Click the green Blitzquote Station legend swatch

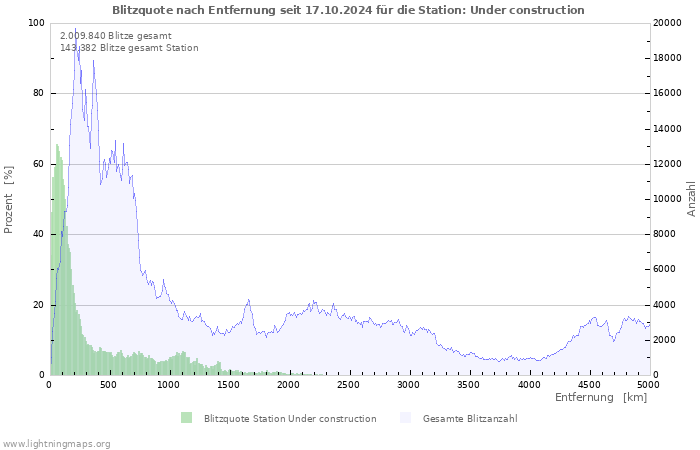186,418
